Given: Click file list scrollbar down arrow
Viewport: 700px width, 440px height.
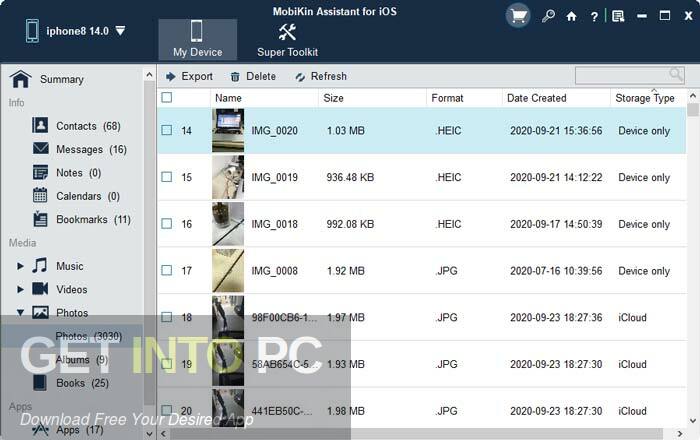Looking at the screenshot, I should (x=693, y=420).
